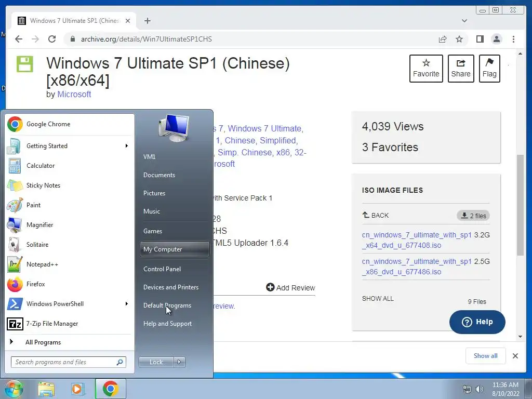This screenshot has height=399, width=532.
Task: Open shutdown options arrow beside Lock
Action: coord(179,362)
